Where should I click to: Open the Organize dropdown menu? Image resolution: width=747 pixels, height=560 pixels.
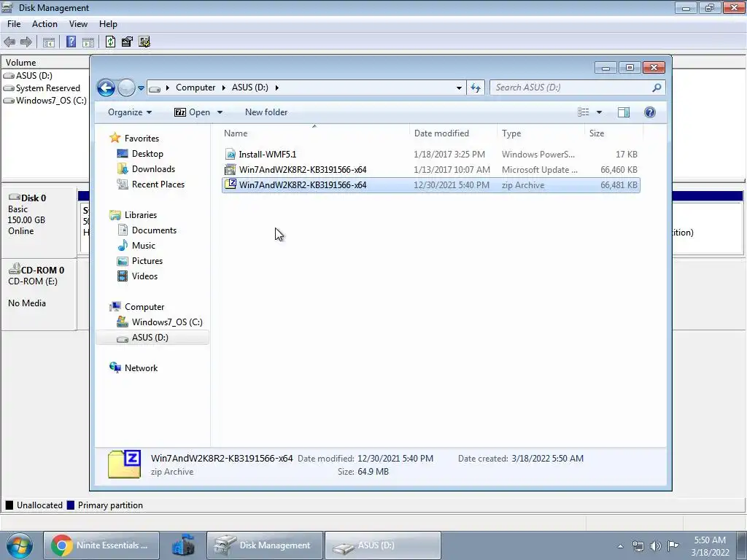pyautogui.click(x=130, y=112)
